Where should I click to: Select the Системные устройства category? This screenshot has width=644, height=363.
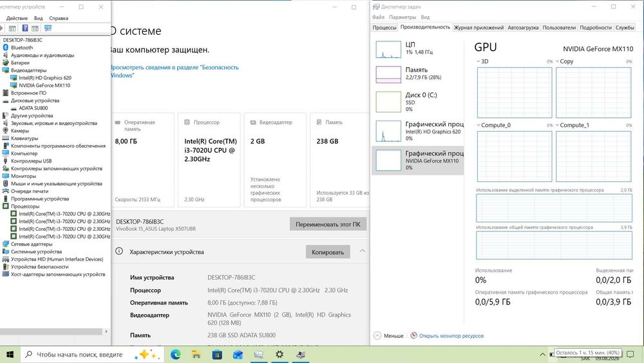(36, 251)
